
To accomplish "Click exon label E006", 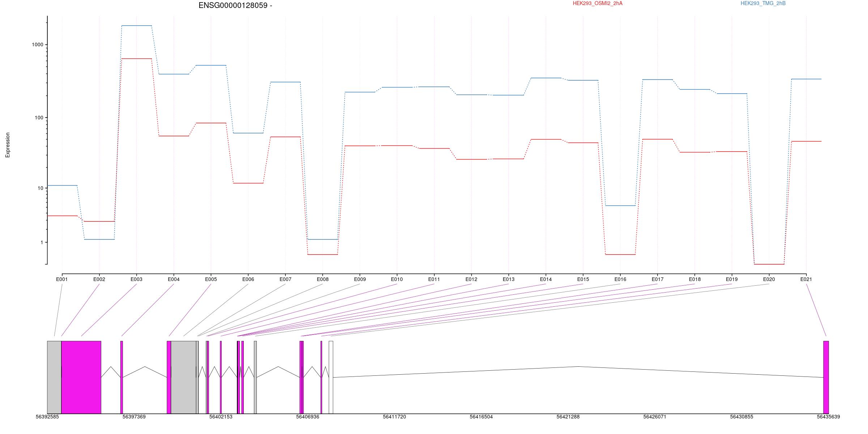I will pyautogui.click(x=248, y=279).
